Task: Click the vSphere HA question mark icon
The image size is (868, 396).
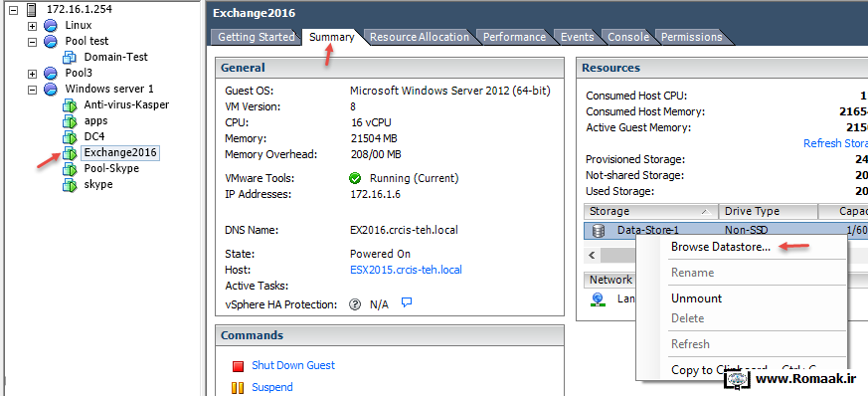Action: 355,304
